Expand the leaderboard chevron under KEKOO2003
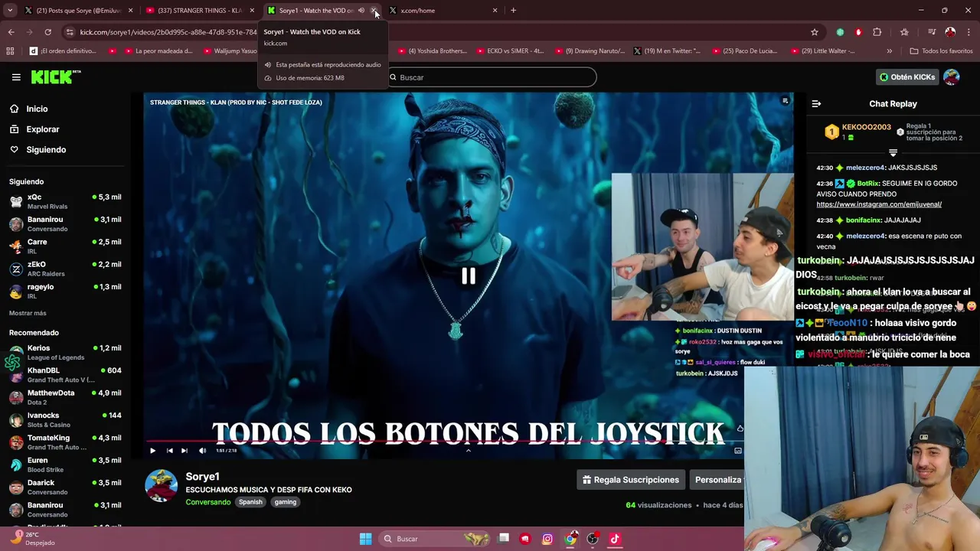The image size is (980, 551). tap(893, 152)
